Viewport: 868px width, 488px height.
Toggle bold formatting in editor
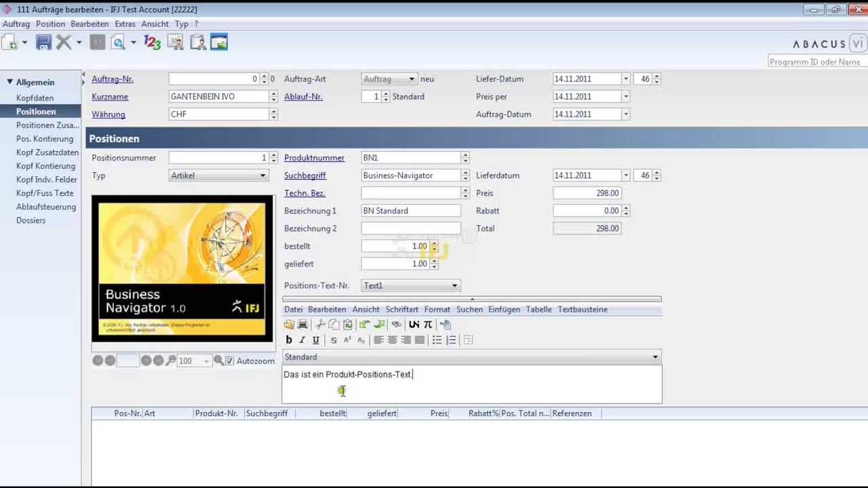289,340
